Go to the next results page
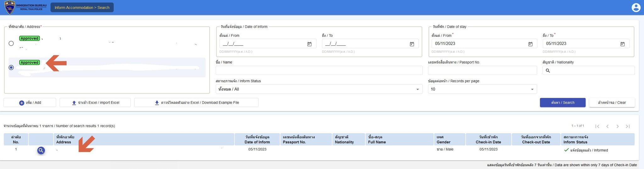Screen dimensions: 644x169 click(618, 126)
